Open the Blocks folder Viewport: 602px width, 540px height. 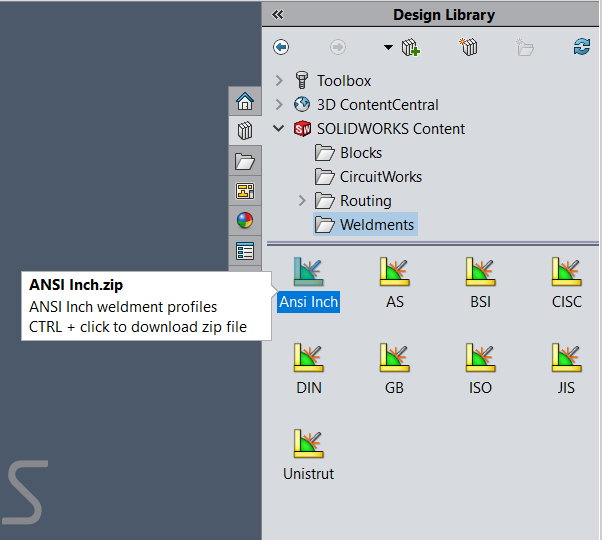pyautogui.click(x=361, y=153)
